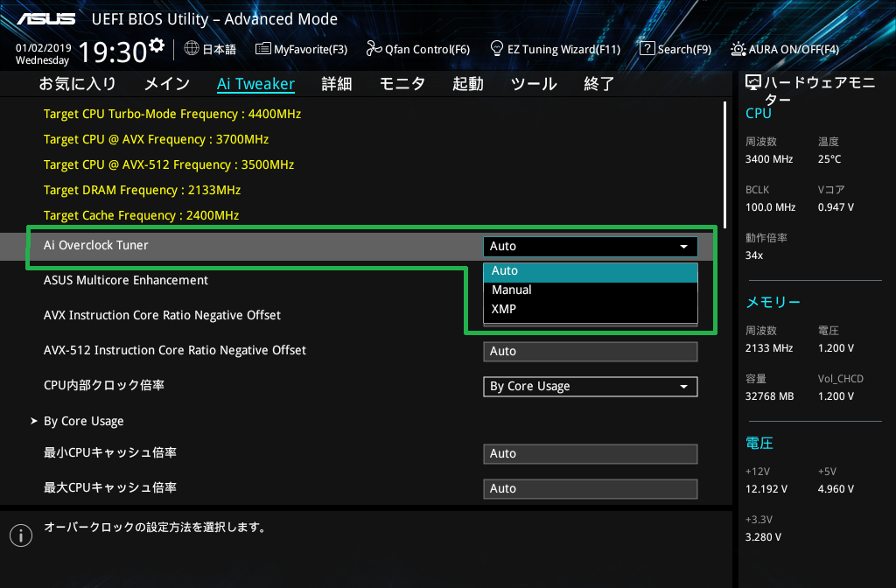The height and width of the screenshot is (588, 896).
Task: Click the vertical scrollbar of settings list
Action: click(x=725, y=165)
